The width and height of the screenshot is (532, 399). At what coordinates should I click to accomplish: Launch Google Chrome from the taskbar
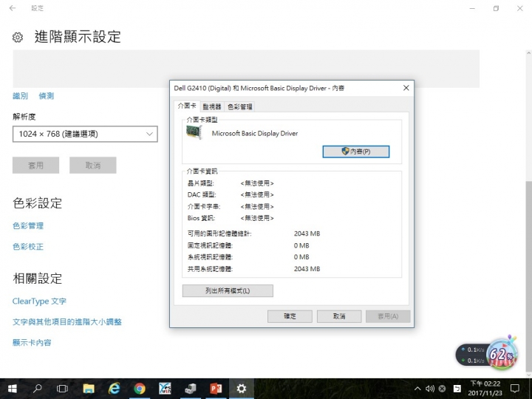pos(140,389)
